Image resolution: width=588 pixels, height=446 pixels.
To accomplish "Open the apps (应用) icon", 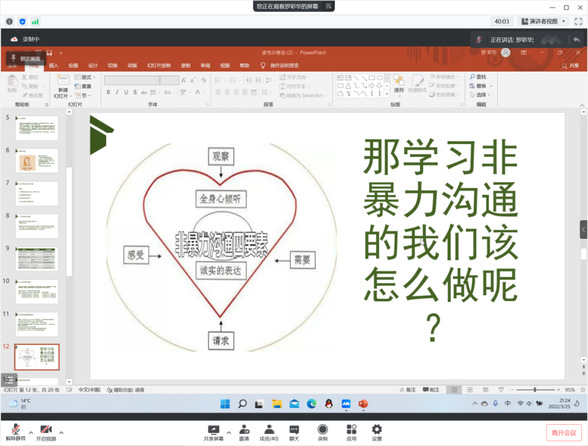I will point(351,432).
